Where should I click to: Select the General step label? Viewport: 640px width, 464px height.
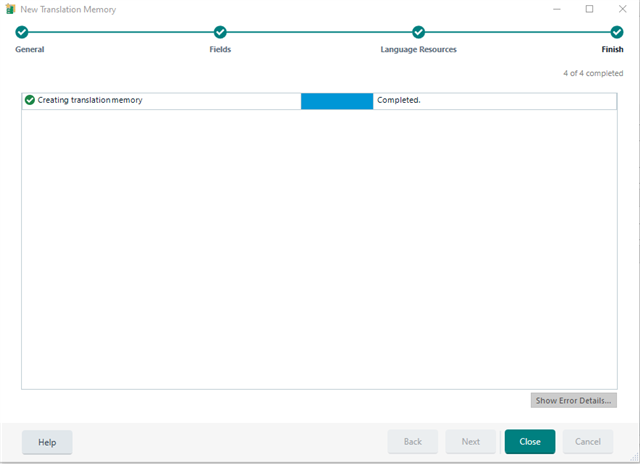coord(29,50)
